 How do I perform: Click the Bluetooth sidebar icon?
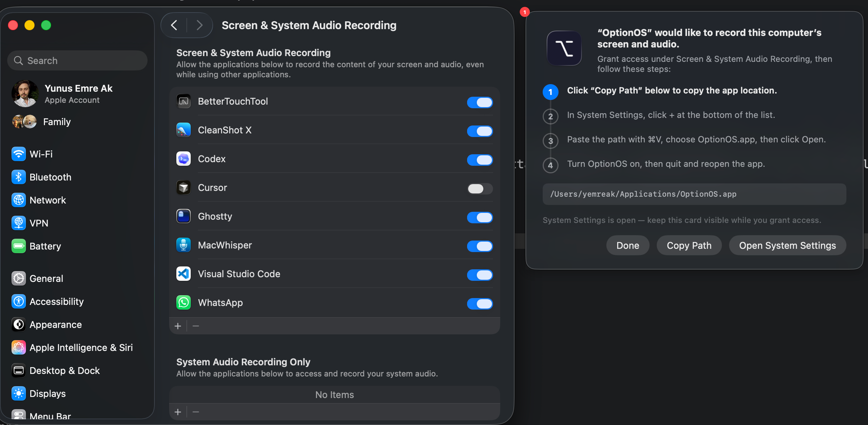pos(19,177)
